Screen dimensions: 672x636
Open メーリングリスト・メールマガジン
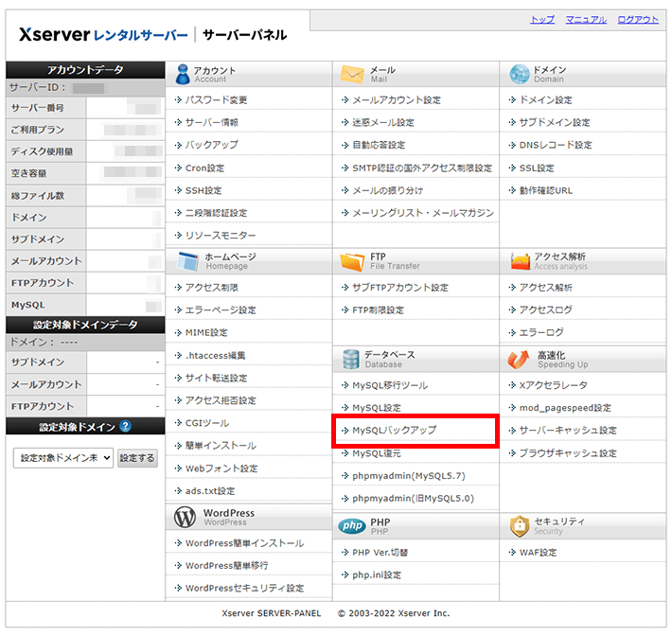[x=423, y=213]
